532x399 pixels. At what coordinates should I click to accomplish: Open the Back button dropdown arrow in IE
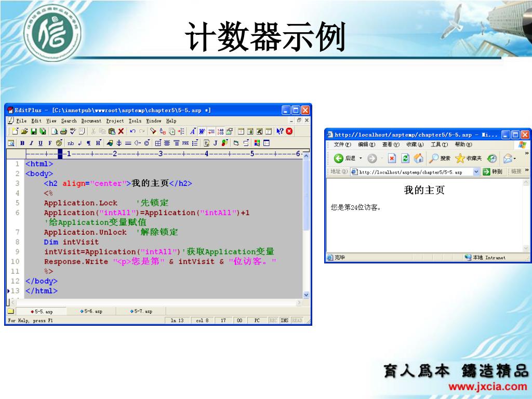tap(361, 158)
